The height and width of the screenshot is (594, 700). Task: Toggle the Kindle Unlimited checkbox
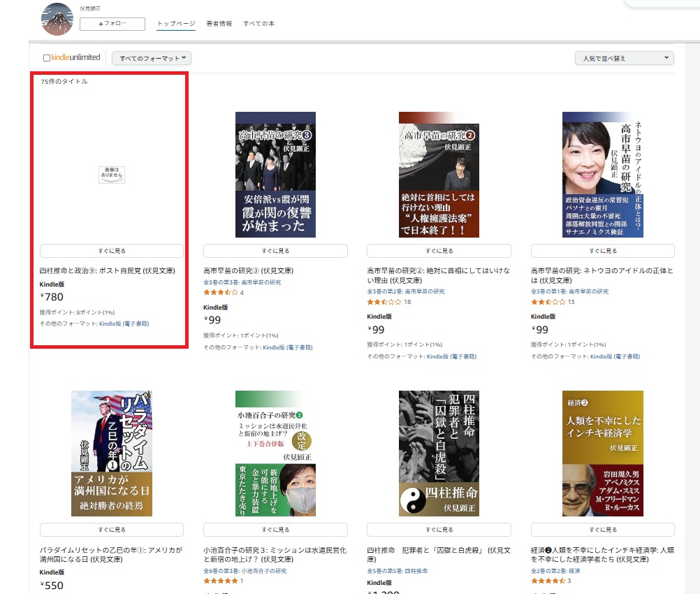[47, 58]
